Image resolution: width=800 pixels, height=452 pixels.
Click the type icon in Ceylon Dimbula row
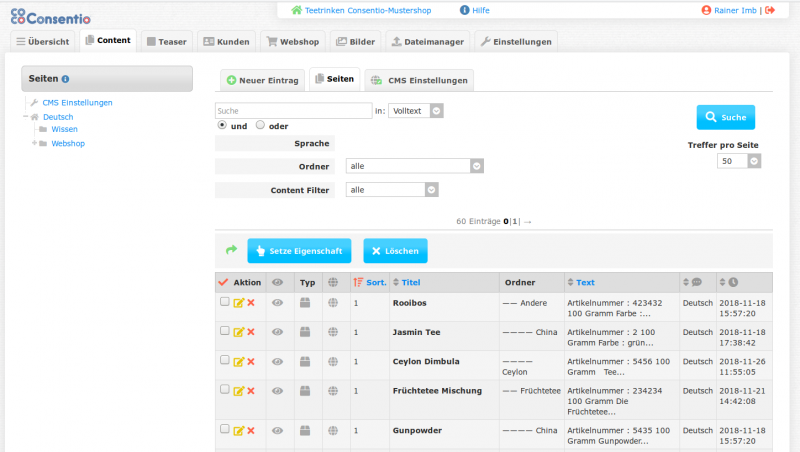(307, 361)
